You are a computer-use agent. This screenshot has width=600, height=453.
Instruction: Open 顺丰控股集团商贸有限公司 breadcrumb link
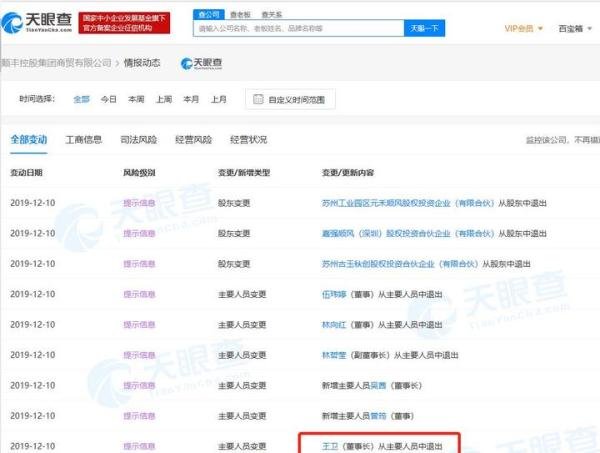pyautogui.click(x=56, y=63)
